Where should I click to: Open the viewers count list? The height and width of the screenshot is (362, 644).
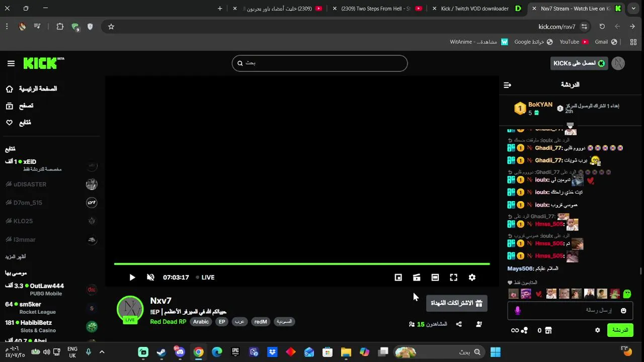(428, 324)
